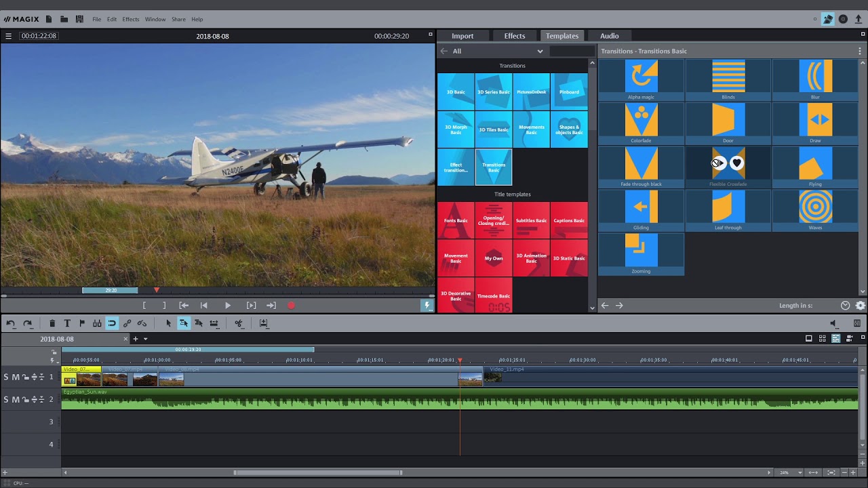Image resolution: width=868 pixels, height=488 pixels.
Task: Start recording with the red record button
Action: [x=292, y=305]
